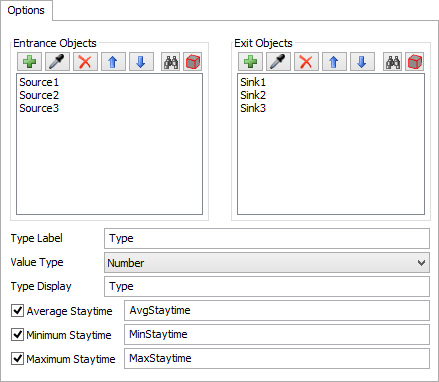The height and width of the screenshot is (382, 439).
Task: Click the MaxStaytime text field
Action: pos(277,358)
